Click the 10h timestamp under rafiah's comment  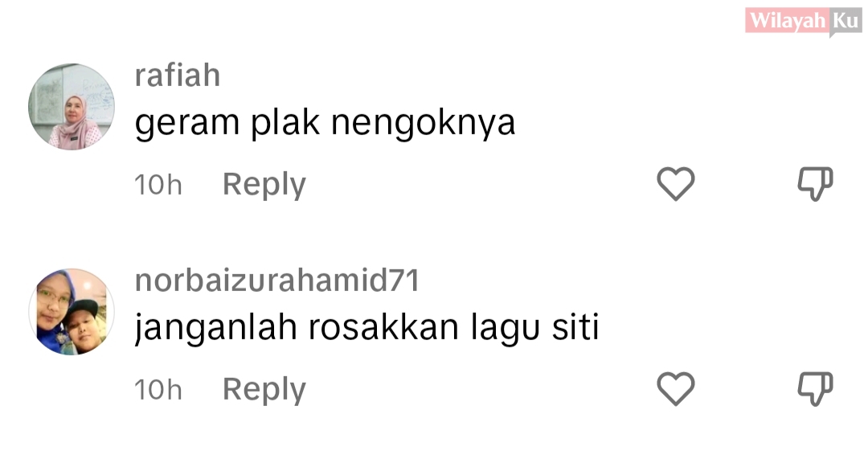(x=158, y=185)
